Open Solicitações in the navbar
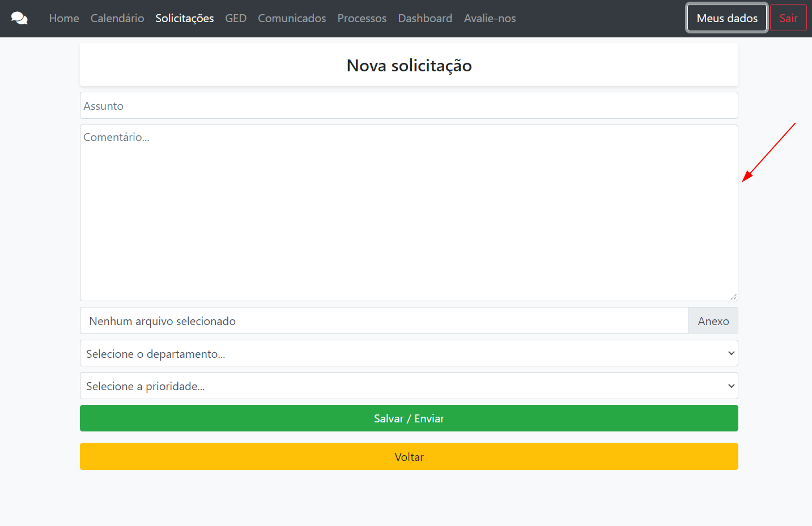812x526 pixels. (185, 18)
